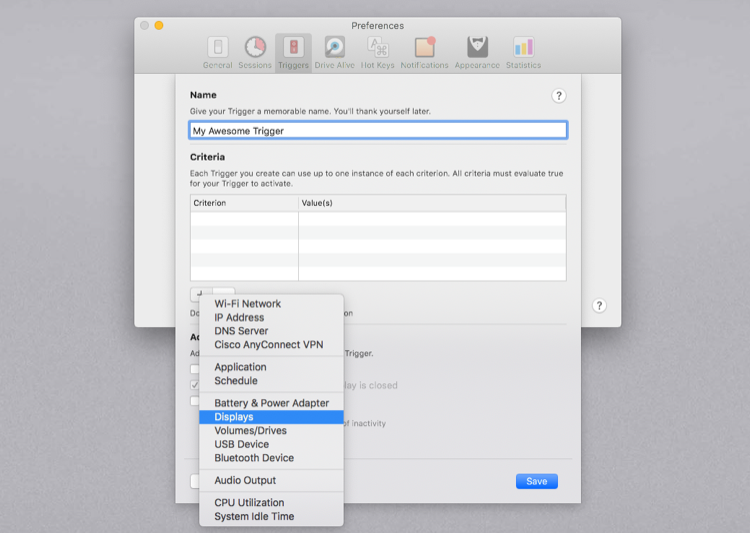Choose Schedule criterion

271,381
